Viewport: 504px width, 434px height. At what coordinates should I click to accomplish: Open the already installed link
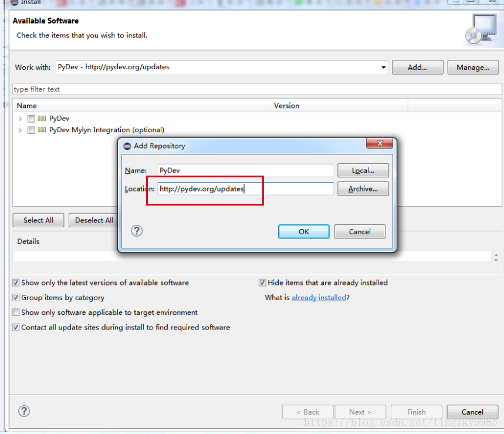[319, 298]
